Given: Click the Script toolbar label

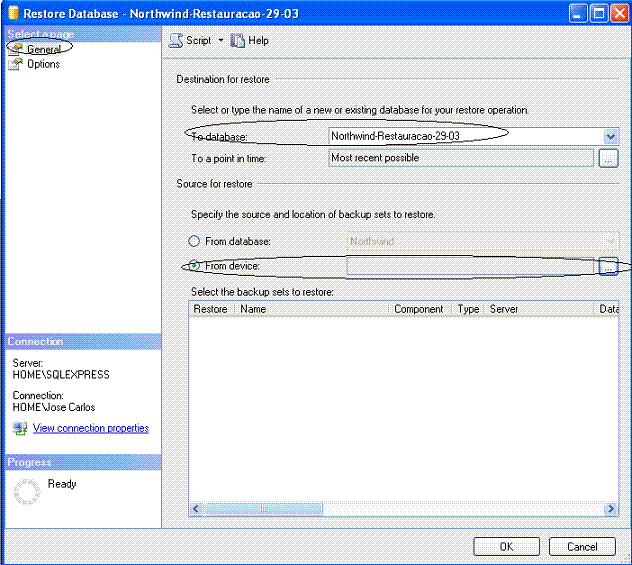Looking at the screenshot, I should click(199, 40).
